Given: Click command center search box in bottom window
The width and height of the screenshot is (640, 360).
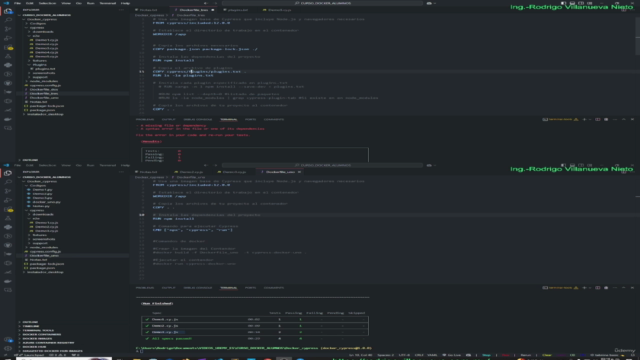Looking at the screenshot, I should 322,165.
